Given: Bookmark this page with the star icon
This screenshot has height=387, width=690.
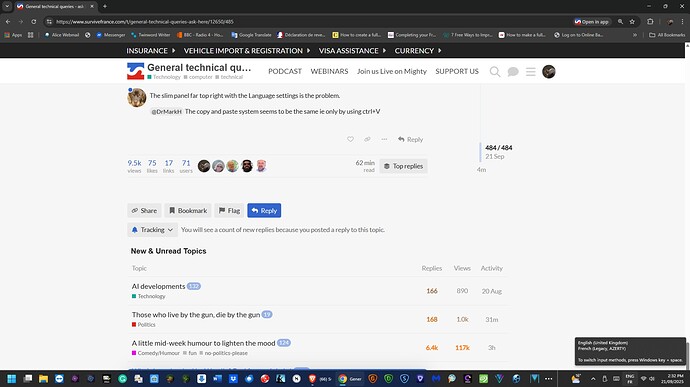Looking at the screenshot, I should tap(632, 22).
